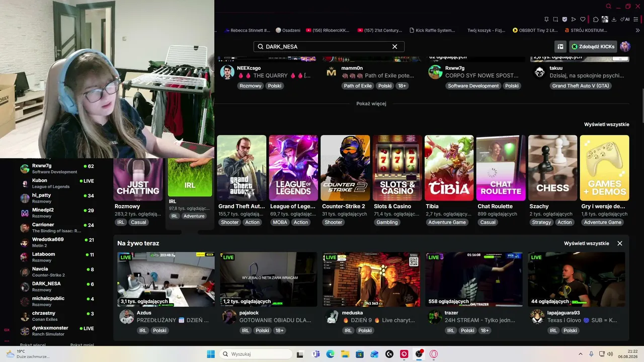Open the browser pinboard pin icon
Screen dimensions: 644x362
[546, 20]
